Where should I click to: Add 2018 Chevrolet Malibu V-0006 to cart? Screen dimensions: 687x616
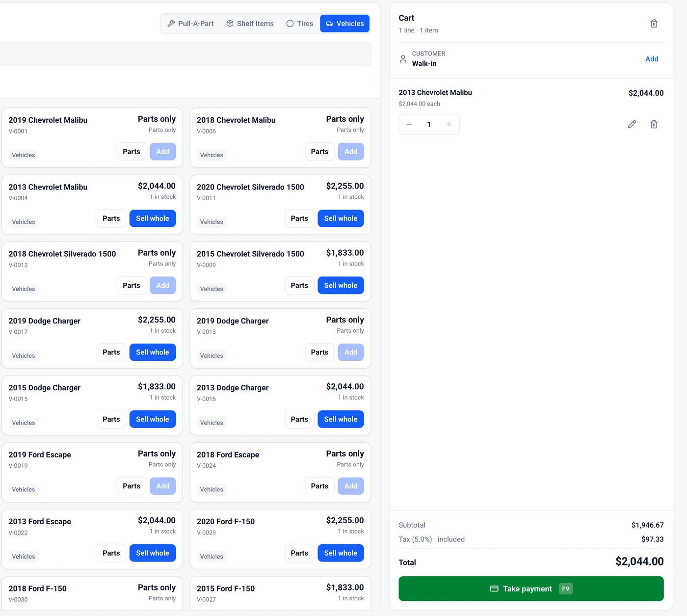(x=351, y=152)
